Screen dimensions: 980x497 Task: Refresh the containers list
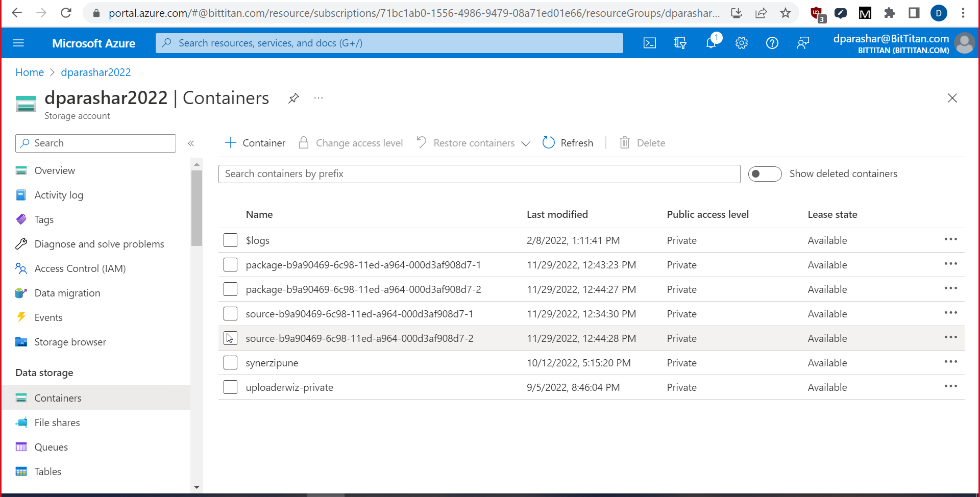coord(568,143)
